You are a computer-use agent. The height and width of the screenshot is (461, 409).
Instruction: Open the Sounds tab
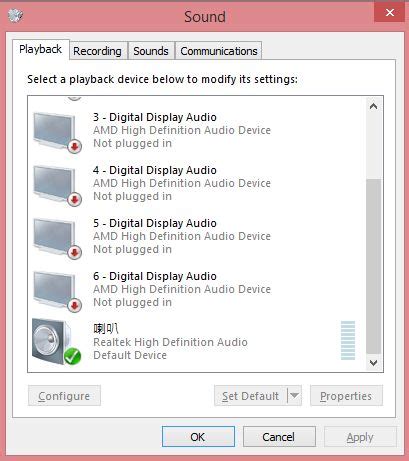pos(151,51)
